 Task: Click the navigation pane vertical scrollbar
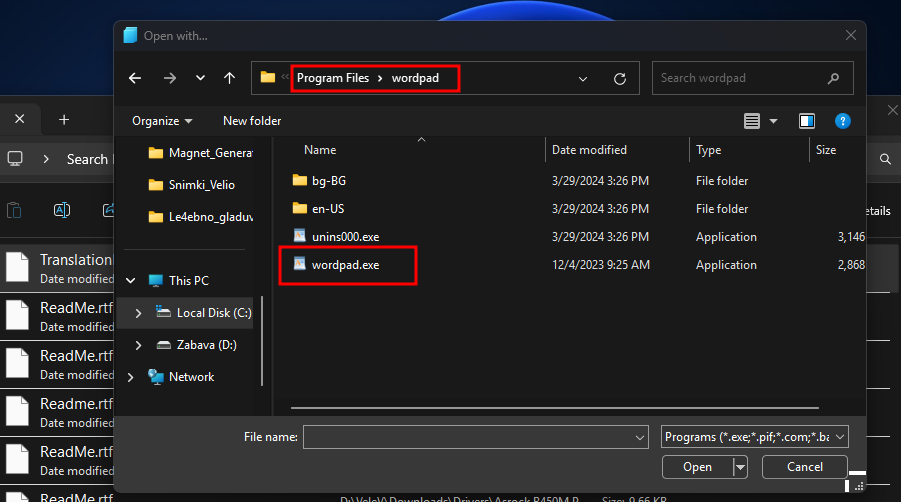point(262,341)
